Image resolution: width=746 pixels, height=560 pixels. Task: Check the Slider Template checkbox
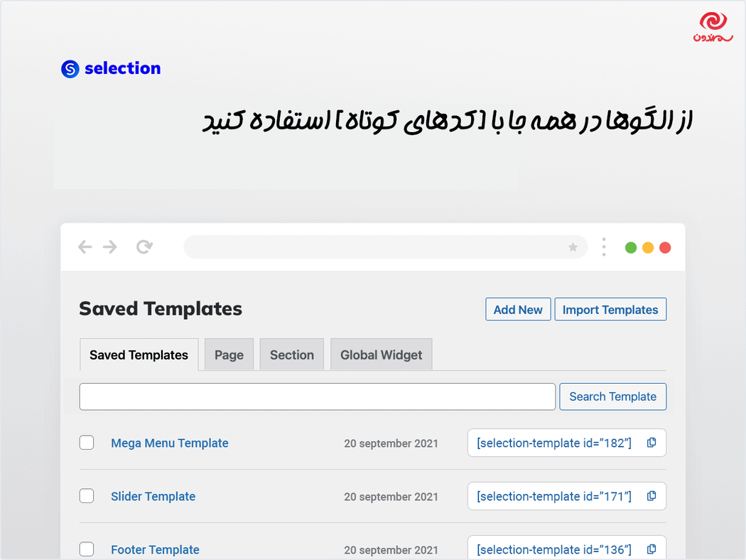(x=87, y=496)
